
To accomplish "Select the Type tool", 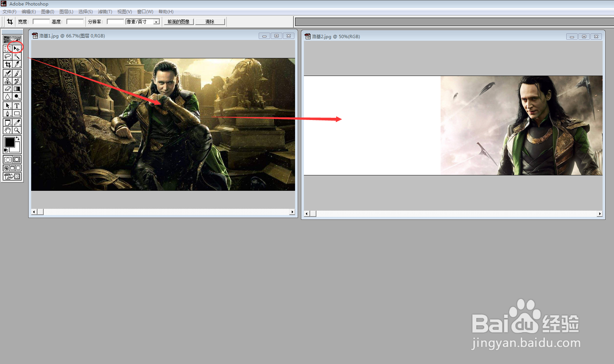I will 17,106.
